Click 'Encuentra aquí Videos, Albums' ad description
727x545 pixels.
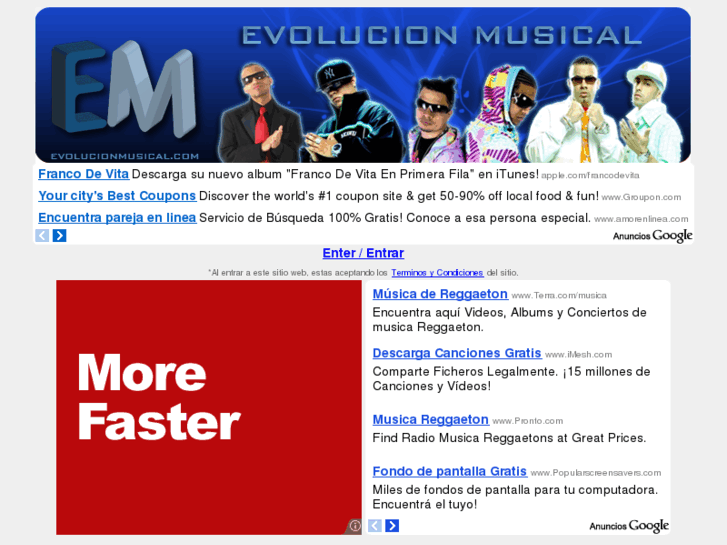point(510,320)
